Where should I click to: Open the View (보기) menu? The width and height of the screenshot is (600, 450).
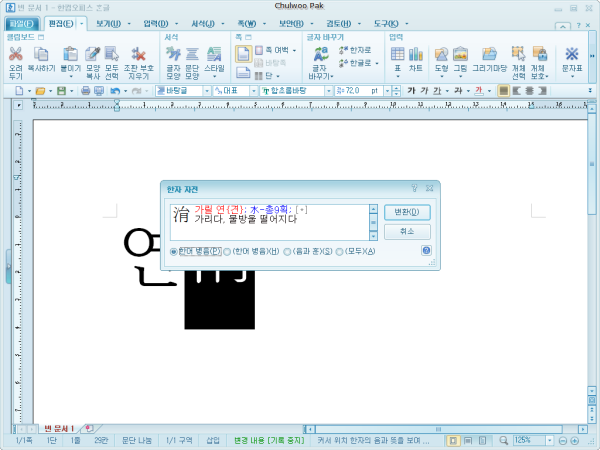tap(109, 24)
